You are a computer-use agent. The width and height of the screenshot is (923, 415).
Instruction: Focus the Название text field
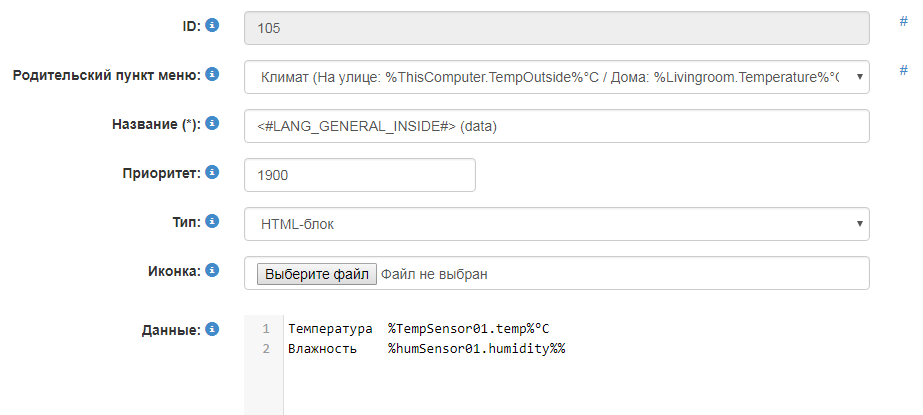tap(556, 126)
